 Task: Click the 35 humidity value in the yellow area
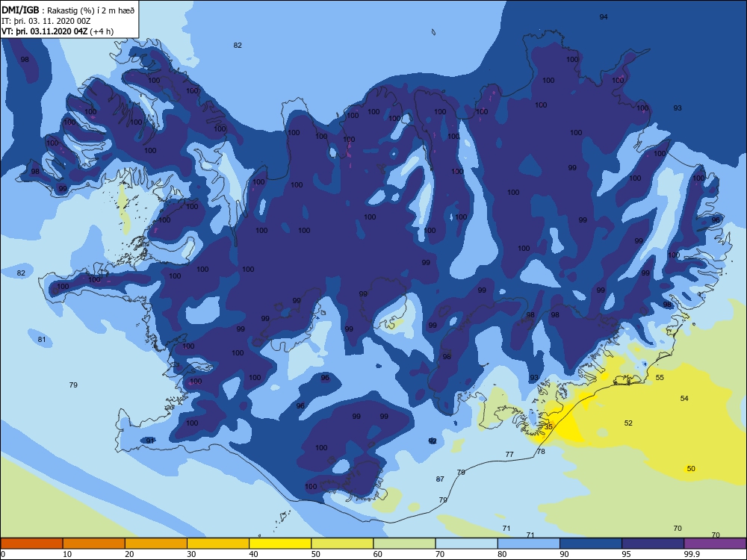[548, 426]
